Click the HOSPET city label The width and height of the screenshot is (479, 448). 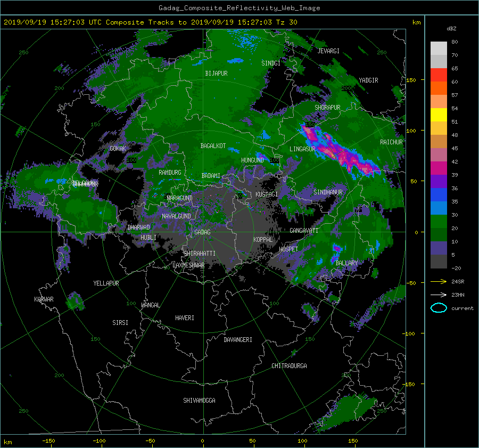(288, 249)
